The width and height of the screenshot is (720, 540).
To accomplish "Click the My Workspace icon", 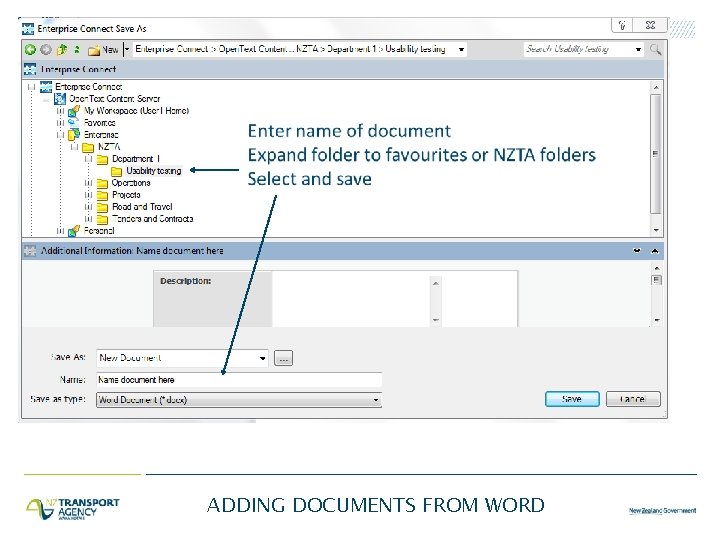I will click(x=74, y=111).
